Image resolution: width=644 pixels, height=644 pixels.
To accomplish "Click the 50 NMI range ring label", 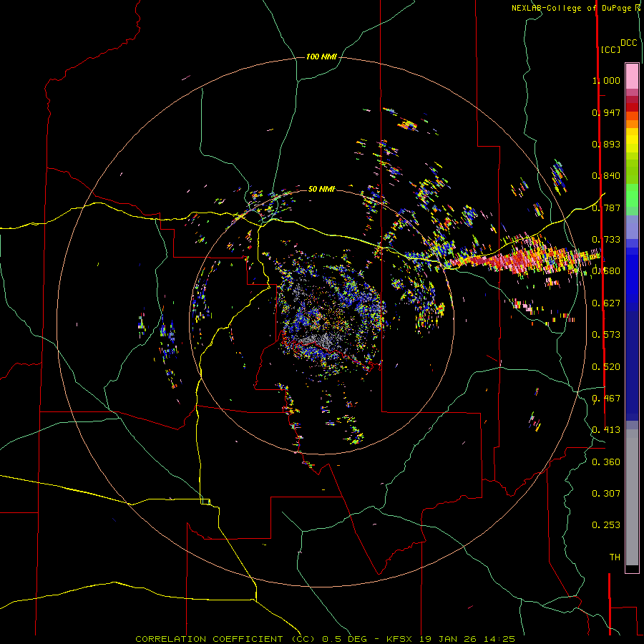I will click(321, 190).
